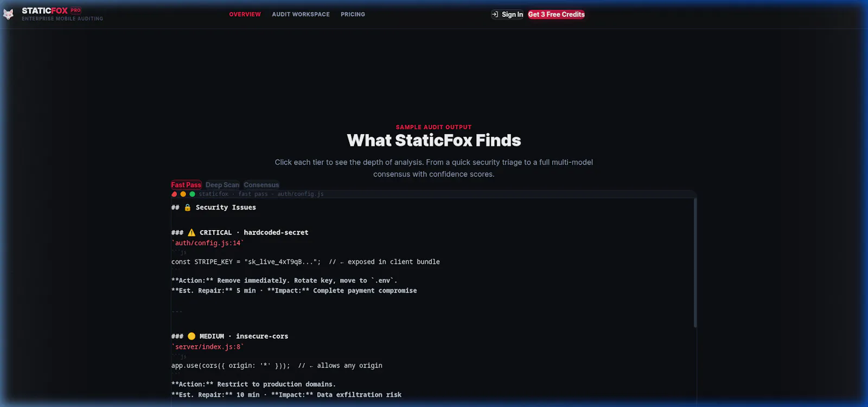Click 'Enterprise Mobile Auditing' tagline
The height and width of the screenshot is (407, 868).
(x=62, y=18)
